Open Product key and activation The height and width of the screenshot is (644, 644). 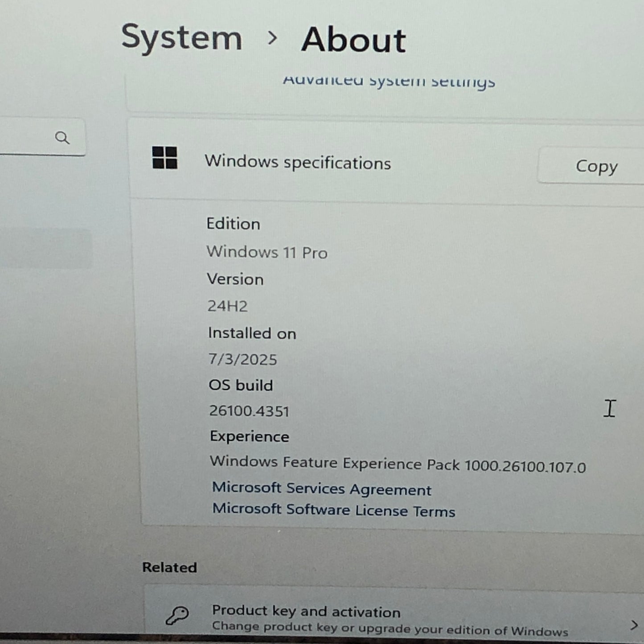click(x=306, y=611)
